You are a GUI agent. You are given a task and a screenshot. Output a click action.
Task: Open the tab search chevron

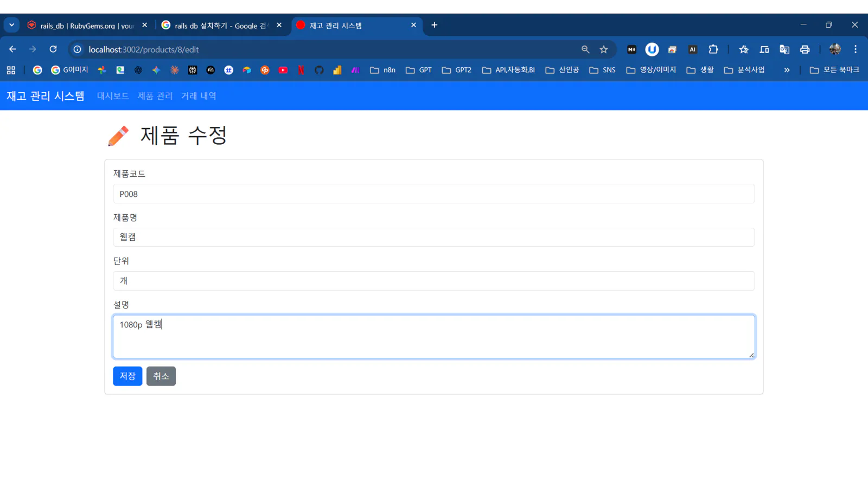click(11, 24)
